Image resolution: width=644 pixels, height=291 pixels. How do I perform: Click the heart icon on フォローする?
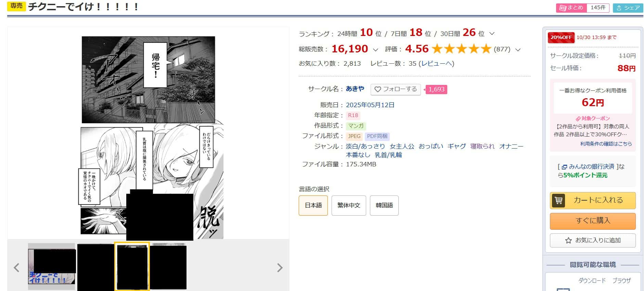377,89
